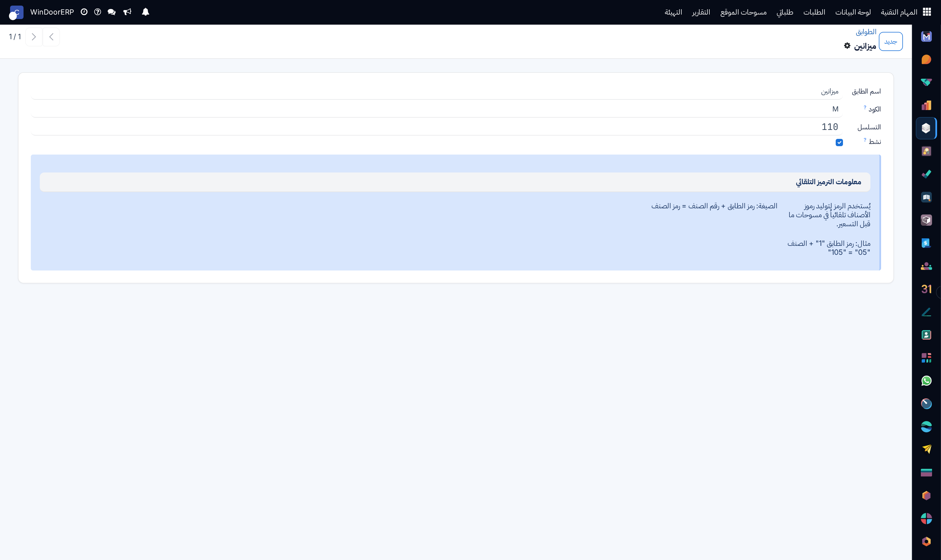The image size is (941, 560).
Task: Open the orange Discuss bubble app
Action: coord(926,60)
